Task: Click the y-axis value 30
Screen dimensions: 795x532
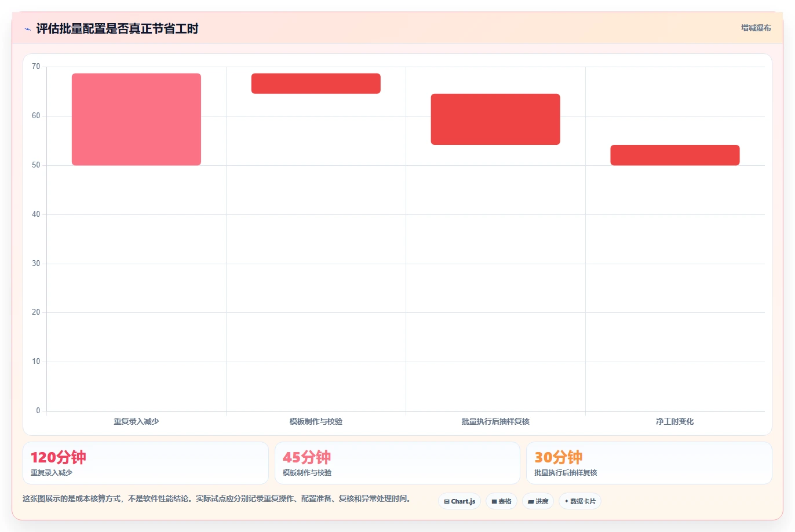Action: tap(36, 264)
